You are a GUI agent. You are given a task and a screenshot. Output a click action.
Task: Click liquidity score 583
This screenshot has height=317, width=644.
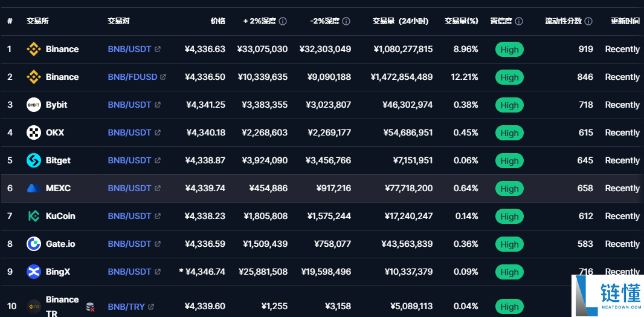(x=585, y=244)
